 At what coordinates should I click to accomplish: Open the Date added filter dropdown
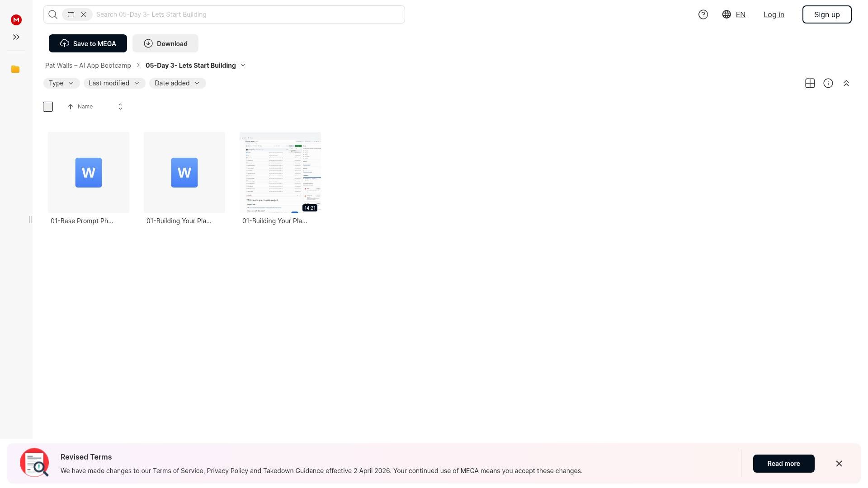point(177,83)
